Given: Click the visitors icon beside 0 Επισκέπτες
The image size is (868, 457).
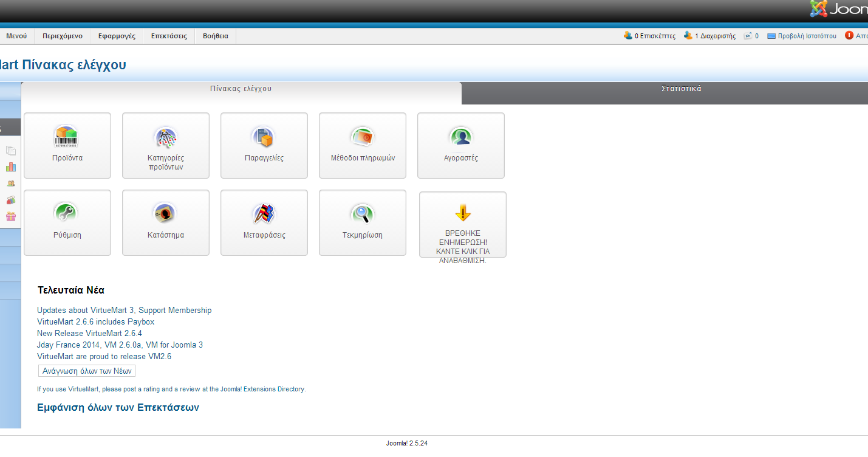Looking at the screenshot, I should tap(628, 36).
